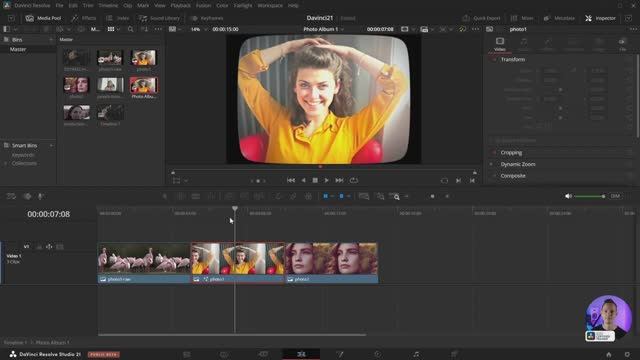Open the Fusion page
Image resolution: width=640 pixels, height=360 pixels.
click(x=340, y=354)
